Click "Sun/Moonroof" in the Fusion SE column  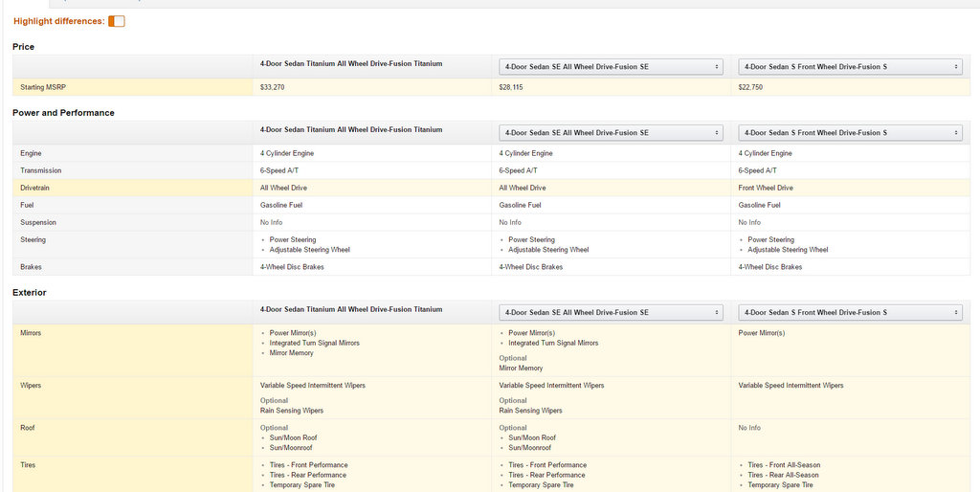point(530,448)
